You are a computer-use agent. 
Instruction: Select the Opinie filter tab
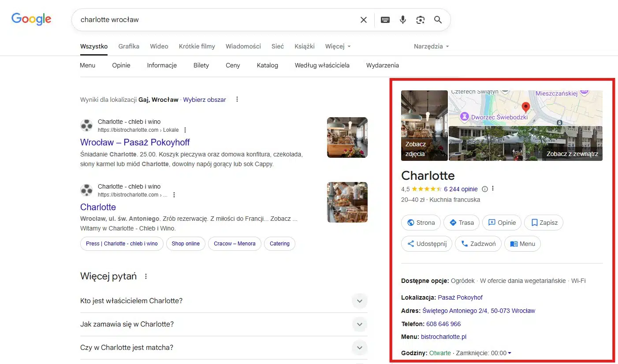(121, 65)
